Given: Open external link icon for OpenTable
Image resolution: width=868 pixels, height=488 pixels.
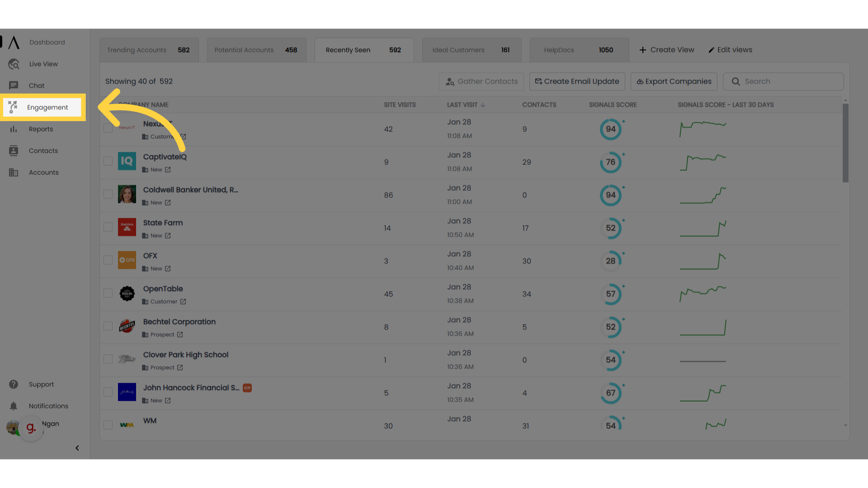Looking at the screenshot, I should (183, 302).
